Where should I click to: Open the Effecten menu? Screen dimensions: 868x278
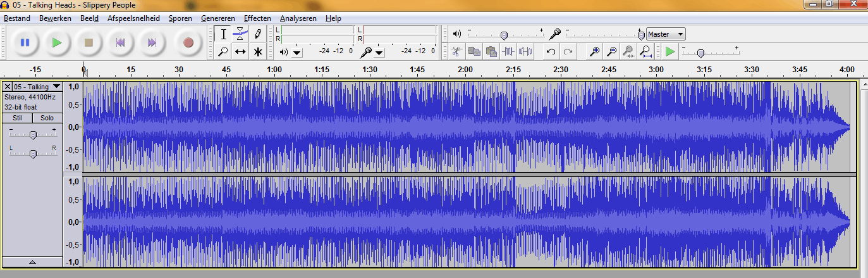point(257,18)
